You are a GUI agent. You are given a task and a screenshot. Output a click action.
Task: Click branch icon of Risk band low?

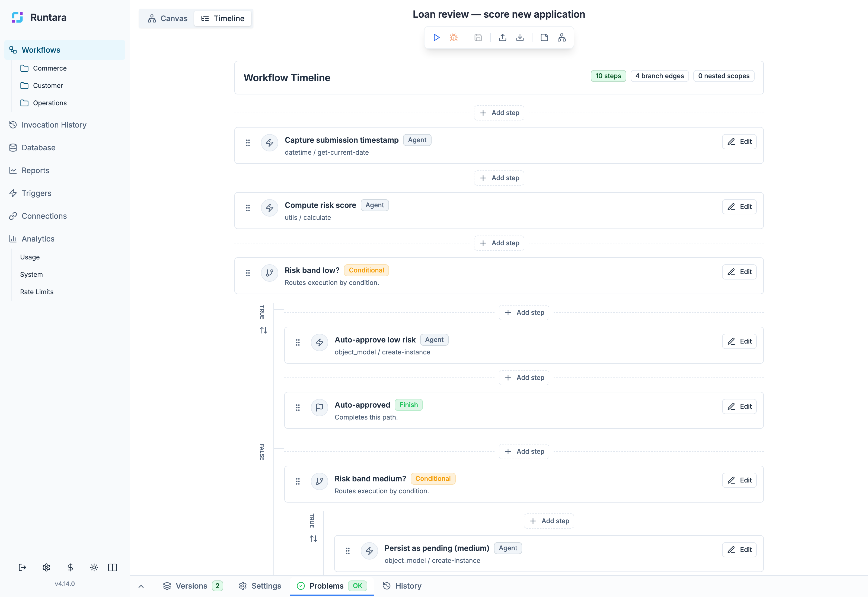(270, 273)
